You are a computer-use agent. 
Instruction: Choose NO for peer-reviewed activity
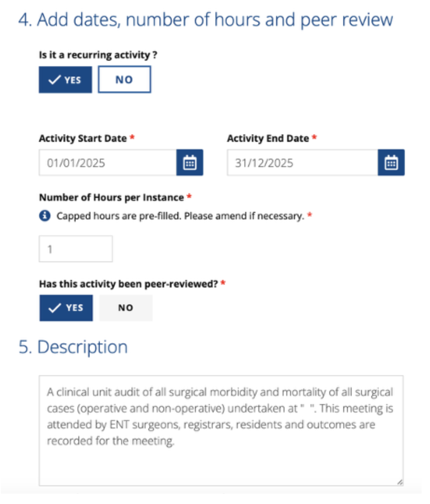pyautogui.click(x=125, y=308)
